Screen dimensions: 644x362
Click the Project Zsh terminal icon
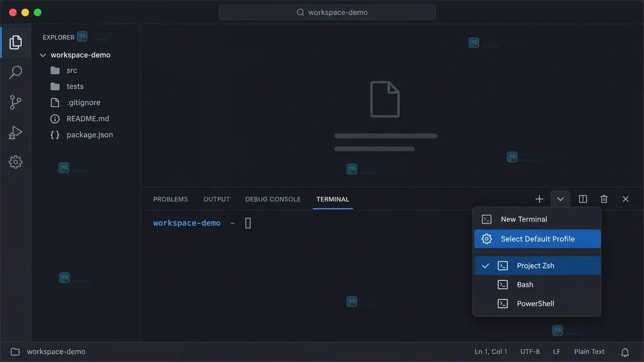[x=502, y=266]
